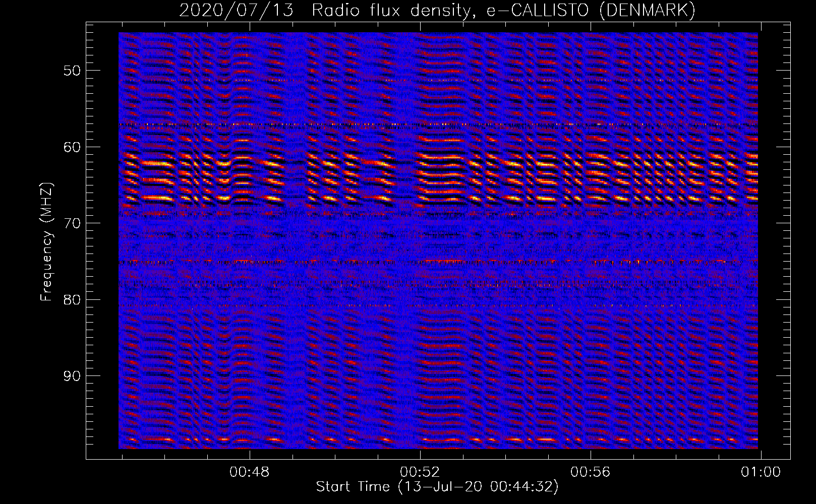Click the 00:56 time tick label
The height and width of the screenshot is (504, 816).
pyautogui.click(x=590, y=472)
